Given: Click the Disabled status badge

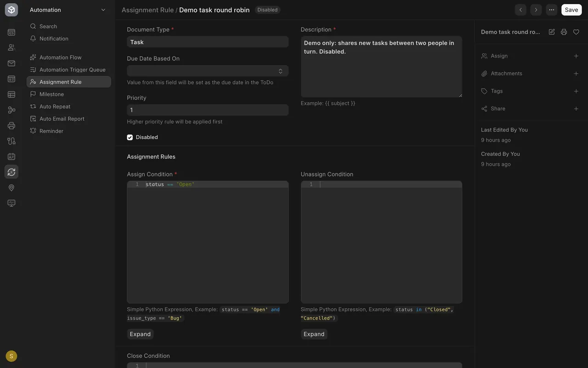Looking at the screenshot, I should [267, 10].
